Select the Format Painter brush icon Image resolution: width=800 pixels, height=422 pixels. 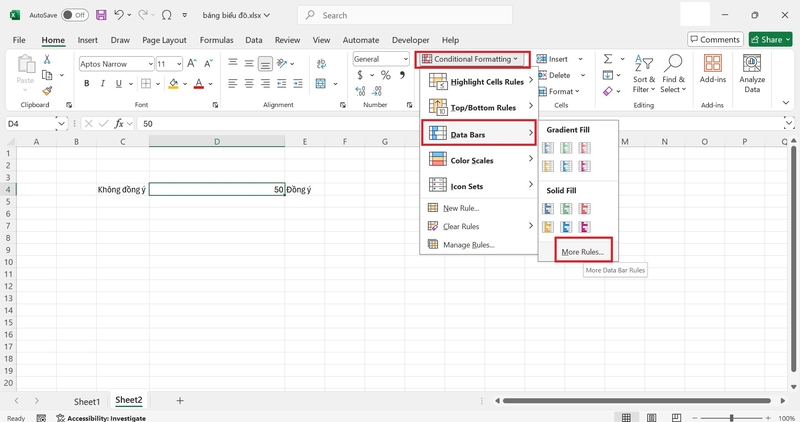coord(47,91)
